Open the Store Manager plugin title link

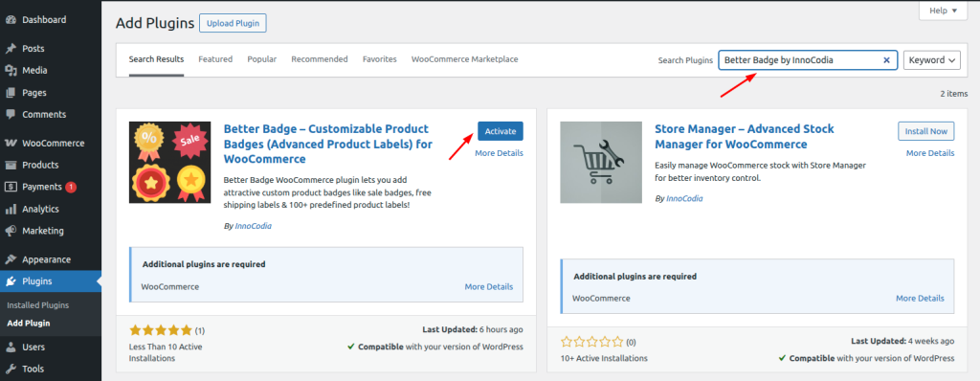(745, 137)
